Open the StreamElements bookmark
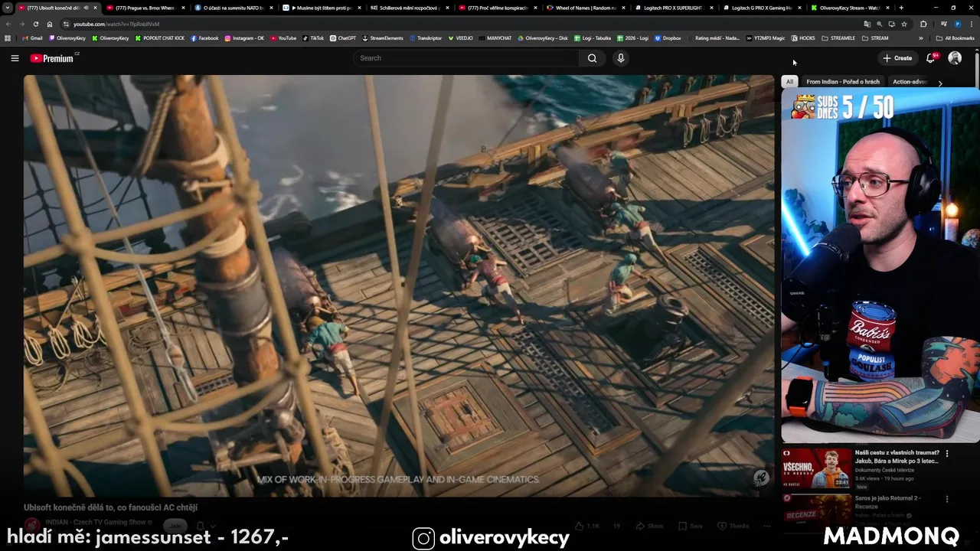 click(383, 37)
